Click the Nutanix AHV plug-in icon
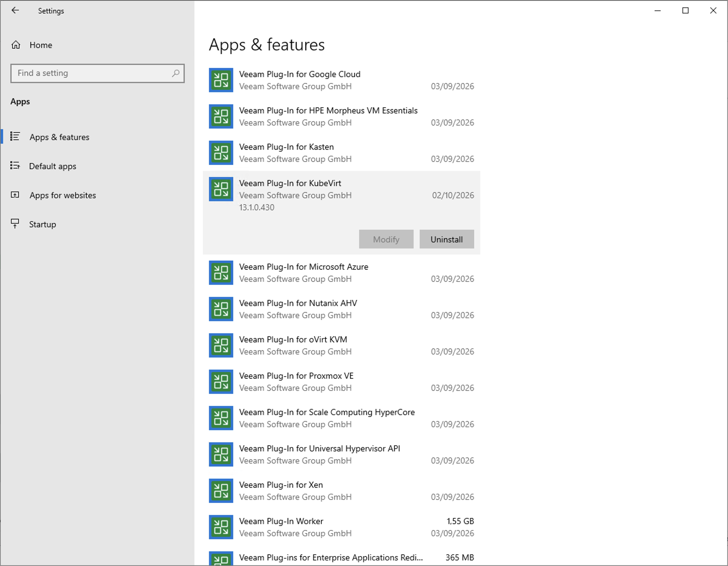The height and width of the screenshot is (566, 728). (x=221, y=309)
